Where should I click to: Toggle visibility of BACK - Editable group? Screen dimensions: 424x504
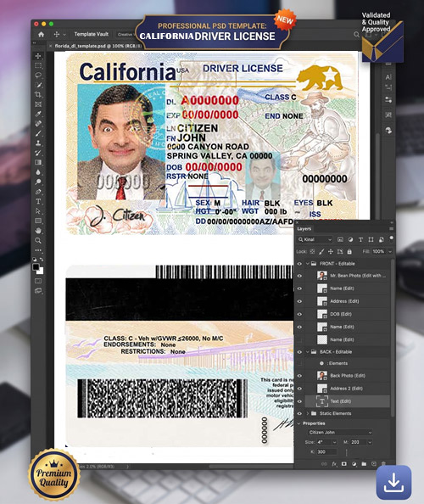299,352
